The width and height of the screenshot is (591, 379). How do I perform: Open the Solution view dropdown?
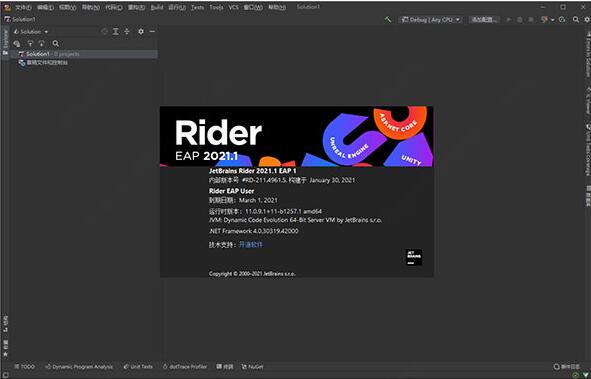pos(31,32)
